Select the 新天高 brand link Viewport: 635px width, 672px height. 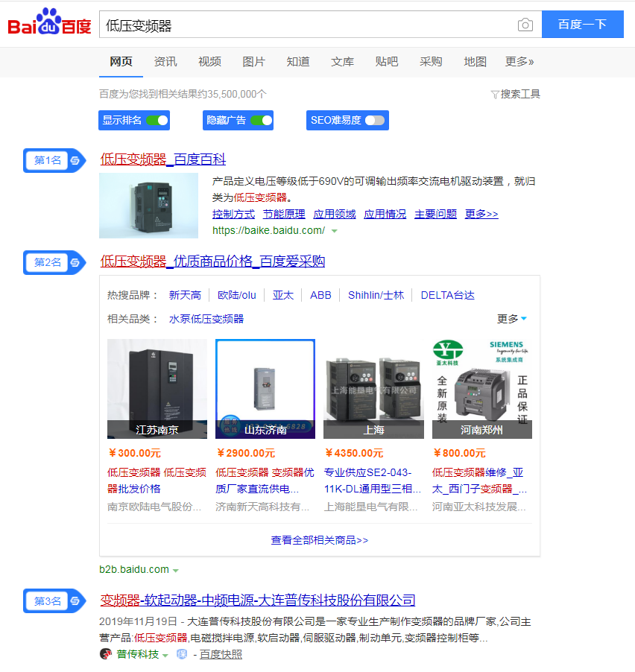pyautogui.click(x=186, y=295)
